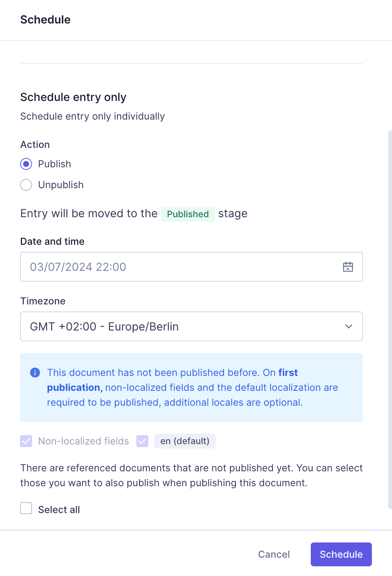Cancel the schedule dialog
Image resolution: width=392 pixels, height=576 pixels.
coord(274,554)
